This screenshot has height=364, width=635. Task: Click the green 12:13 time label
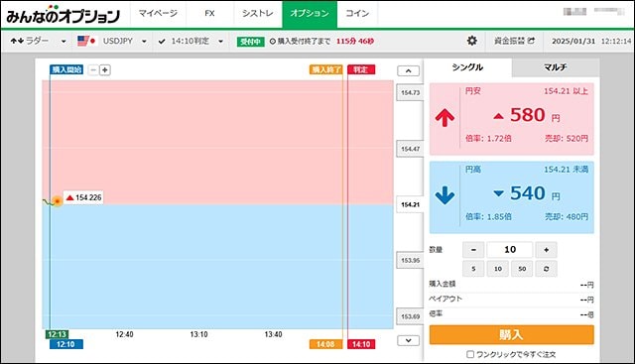(57, 334)
